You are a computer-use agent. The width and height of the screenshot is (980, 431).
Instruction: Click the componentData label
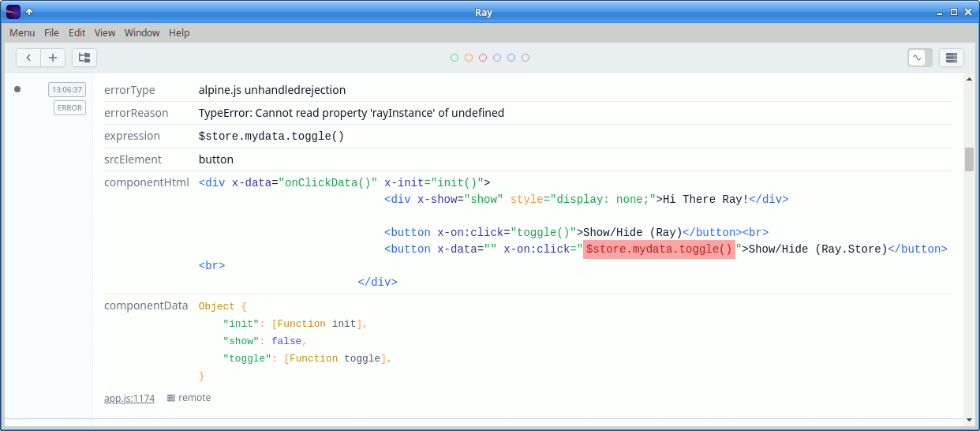[146, 305]
